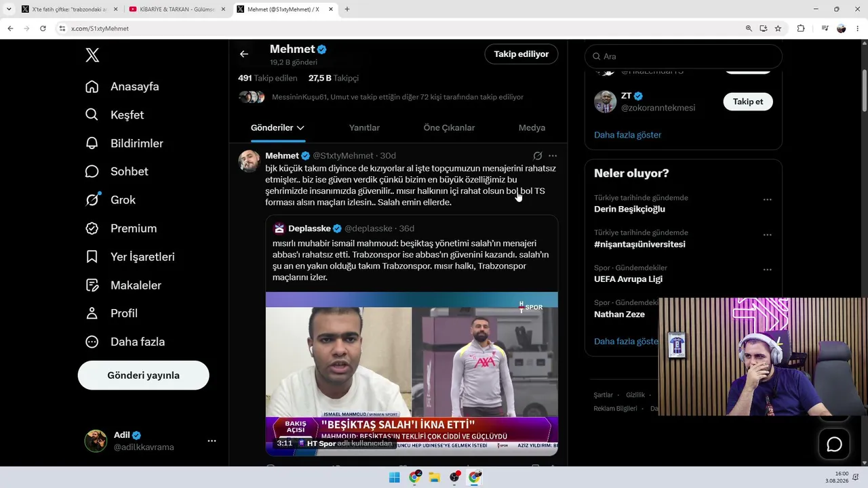Click the X logo in the sidebar
Viewport: 868px width, 488px height.
[93, 56]
